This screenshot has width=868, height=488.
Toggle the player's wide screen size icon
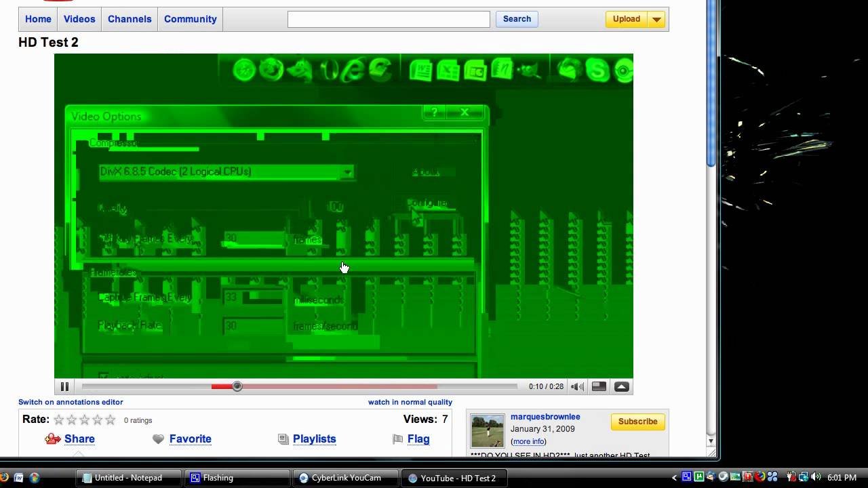point(599,387)
